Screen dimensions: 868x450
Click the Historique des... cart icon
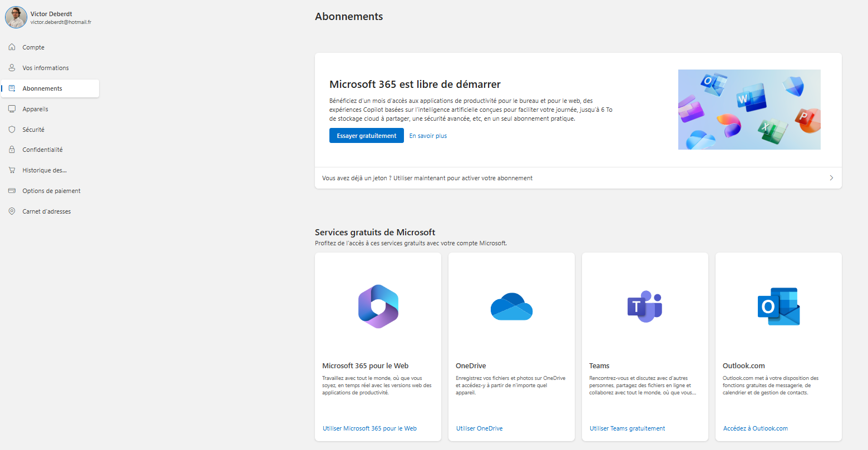point(12,170)
